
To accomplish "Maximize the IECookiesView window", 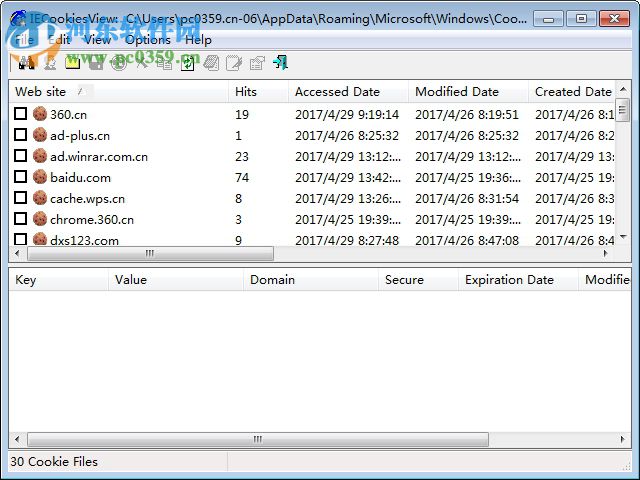I will (581, 19).
